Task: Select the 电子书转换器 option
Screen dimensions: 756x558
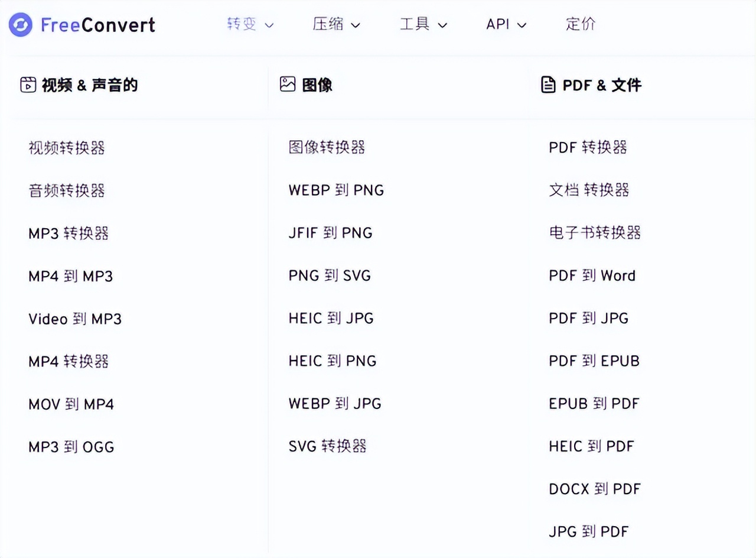Action: tap(595, 232)
